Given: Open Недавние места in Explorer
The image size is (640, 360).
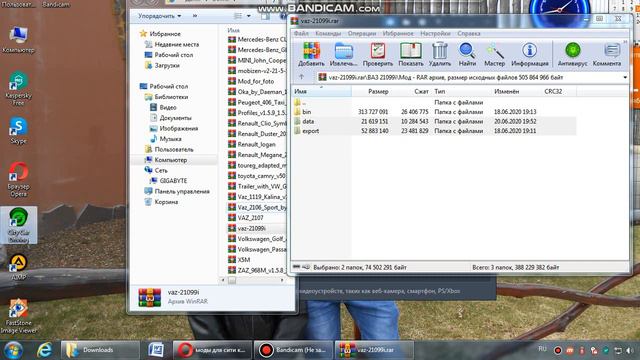Looking at the screenshot, I should pos(176,44).
